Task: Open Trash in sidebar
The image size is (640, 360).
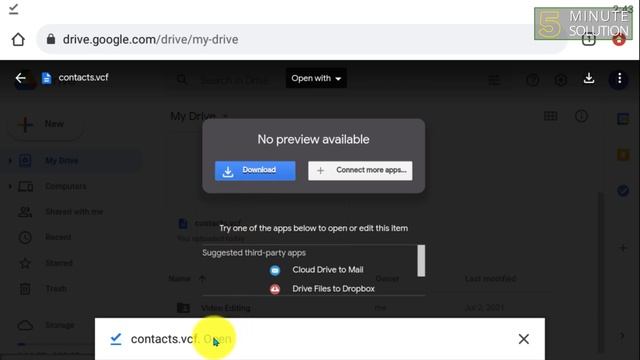Action: click(x=56, y=289)
